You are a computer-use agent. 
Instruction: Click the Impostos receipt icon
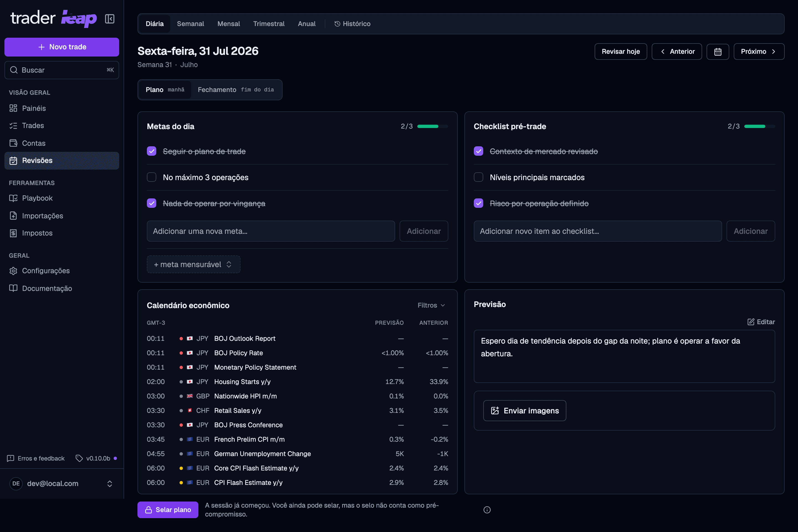[x=13, y=233]
